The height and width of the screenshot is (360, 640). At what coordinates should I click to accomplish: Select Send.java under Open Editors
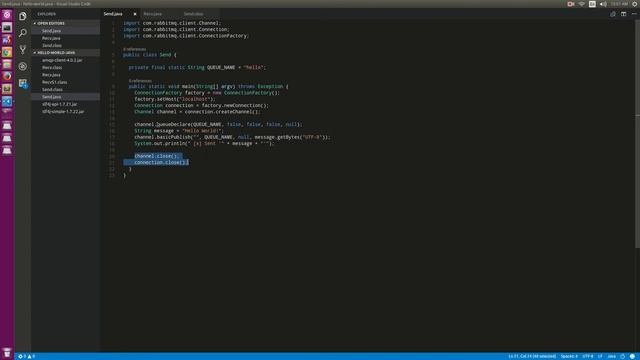(65, 31)
